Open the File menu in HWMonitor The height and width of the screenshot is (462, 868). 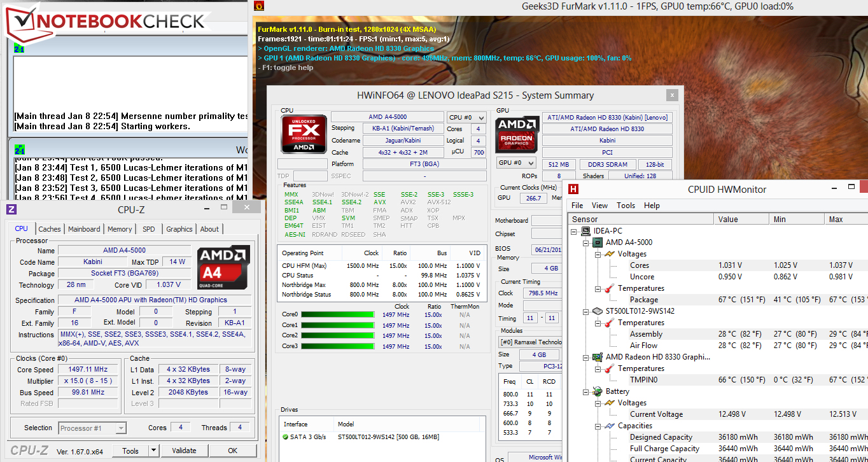click(x=577, y=206)
